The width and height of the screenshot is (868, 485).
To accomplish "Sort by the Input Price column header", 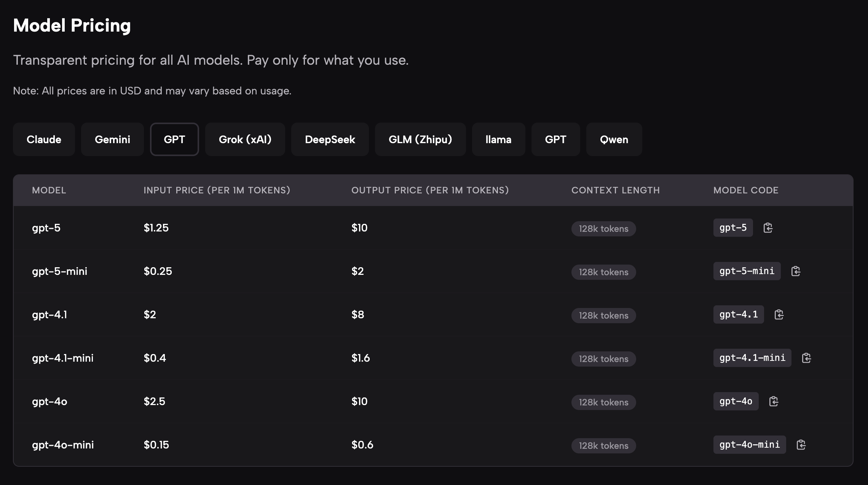I will point(217,190).
